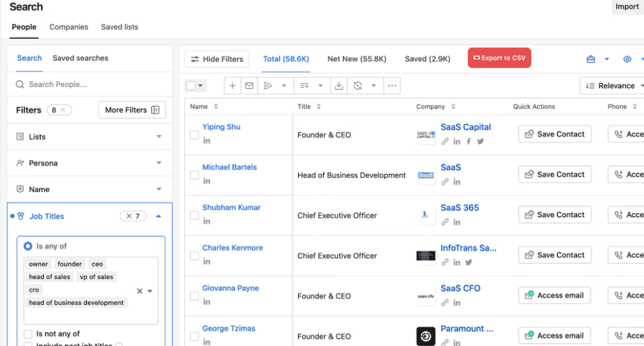Select the Charles Kenmore row checkbox
The width and height of the screenshot is (644, 346).
coord(195,256)
